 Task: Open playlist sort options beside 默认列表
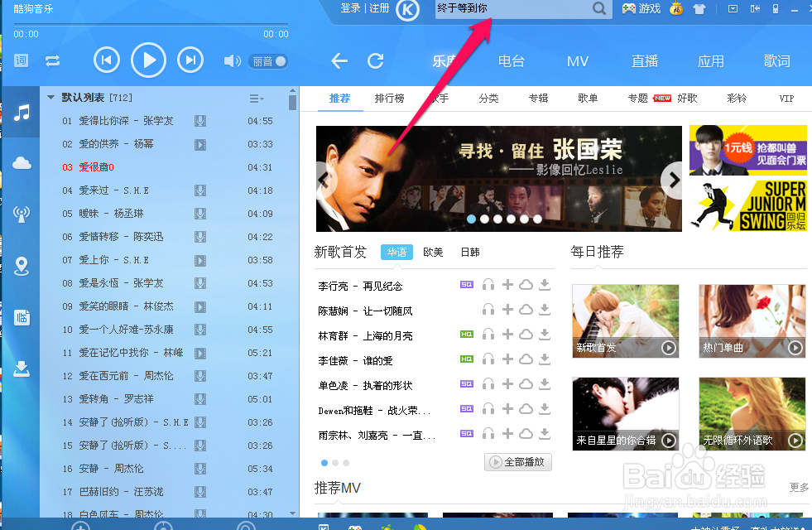click(x=257, y=97)
